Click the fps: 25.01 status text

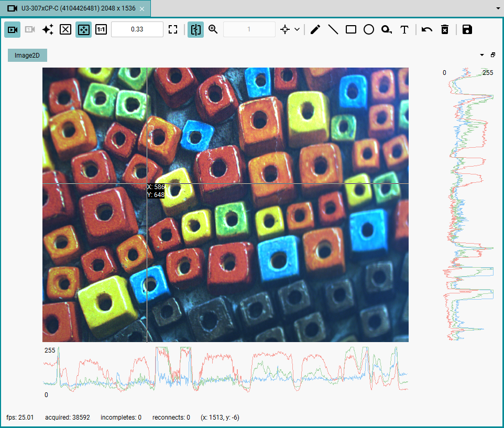(x=20, y=418)
